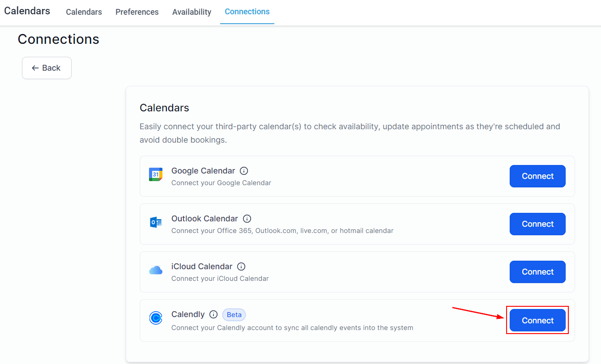Click the Calendars title in top bar
Screen dimensions: 601x364
[27, 11]
